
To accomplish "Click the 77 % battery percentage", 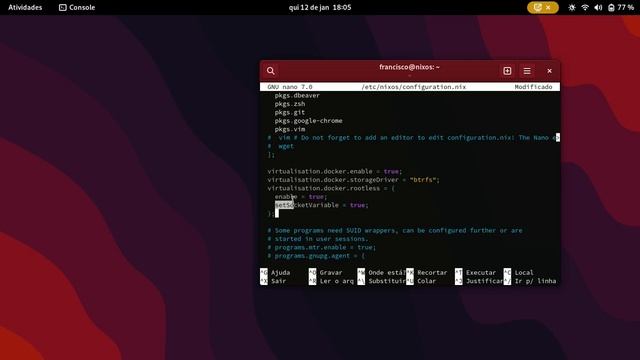I will click(x=625, y=7).
